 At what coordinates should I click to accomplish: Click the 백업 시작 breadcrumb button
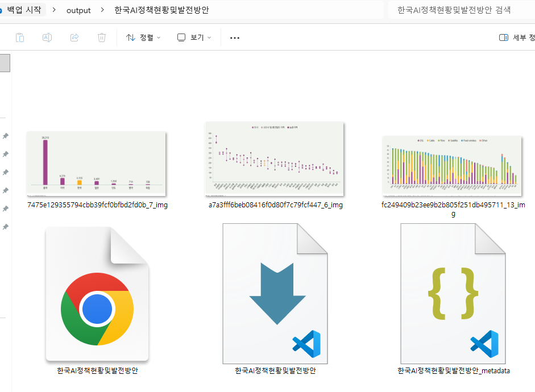pyautogui.click(x=24, y=10)
